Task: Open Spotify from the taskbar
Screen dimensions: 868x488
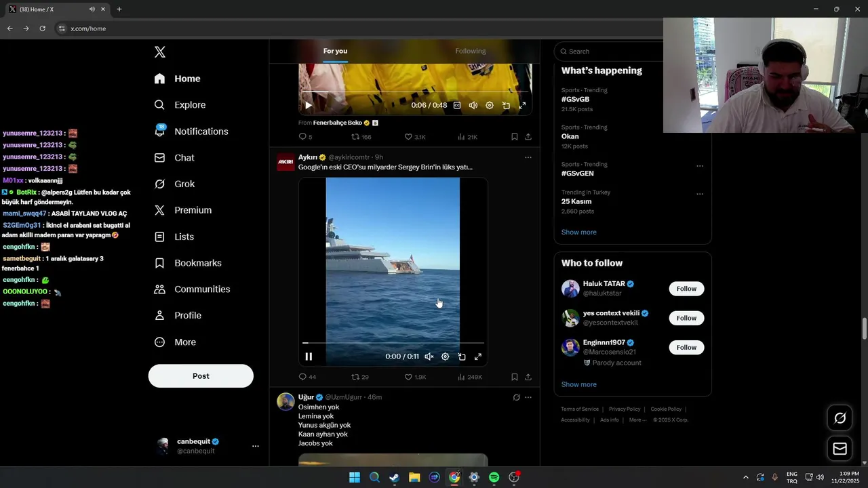Action: pos(494,478)
